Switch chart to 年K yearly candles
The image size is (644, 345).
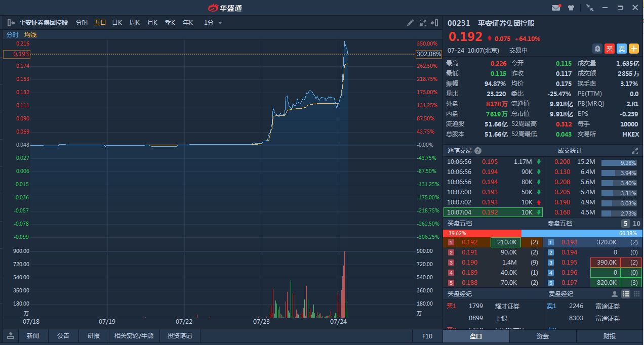click(188, 23)
